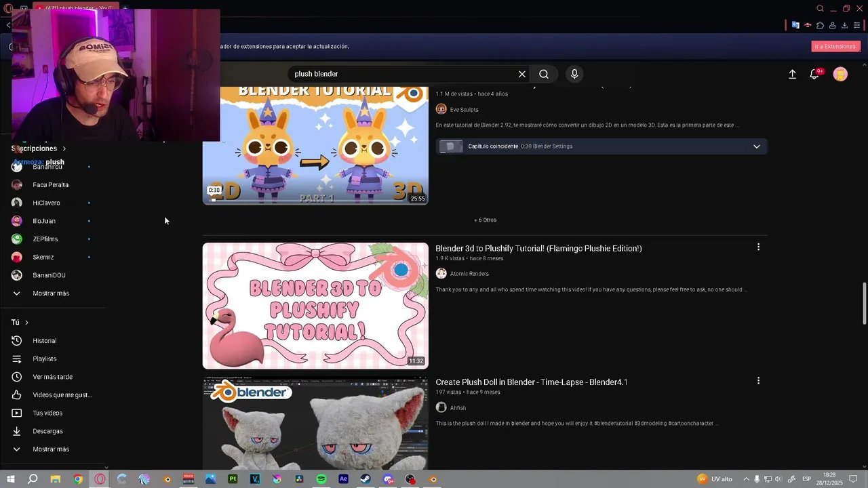Open the Opera profile icon
This screenshot has width=868, height=488.
click(x=832, y=25)
